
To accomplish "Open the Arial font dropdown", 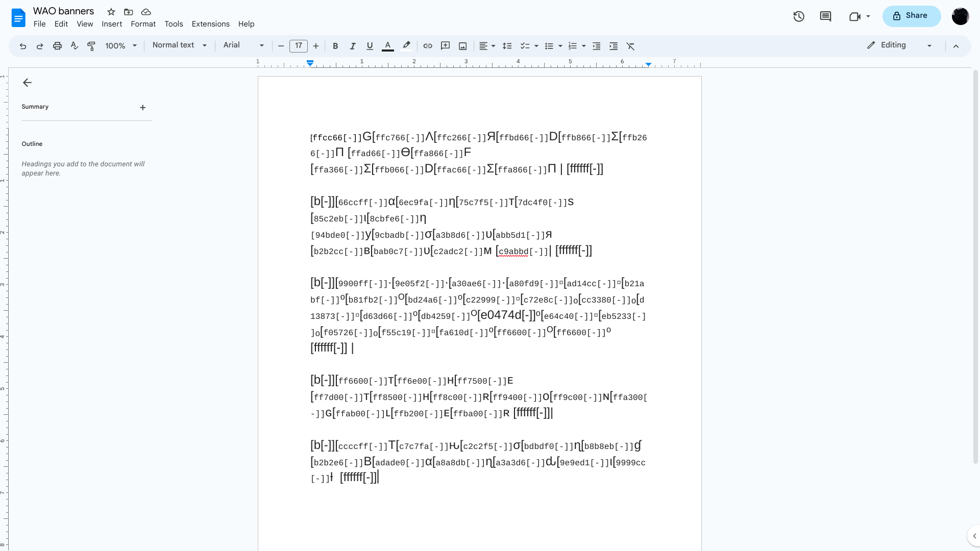I will (243, 45).
